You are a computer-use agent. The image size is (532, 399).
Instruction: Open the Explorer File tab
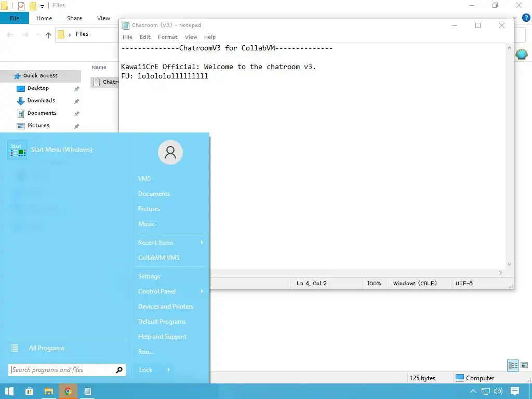coord(14,18)
